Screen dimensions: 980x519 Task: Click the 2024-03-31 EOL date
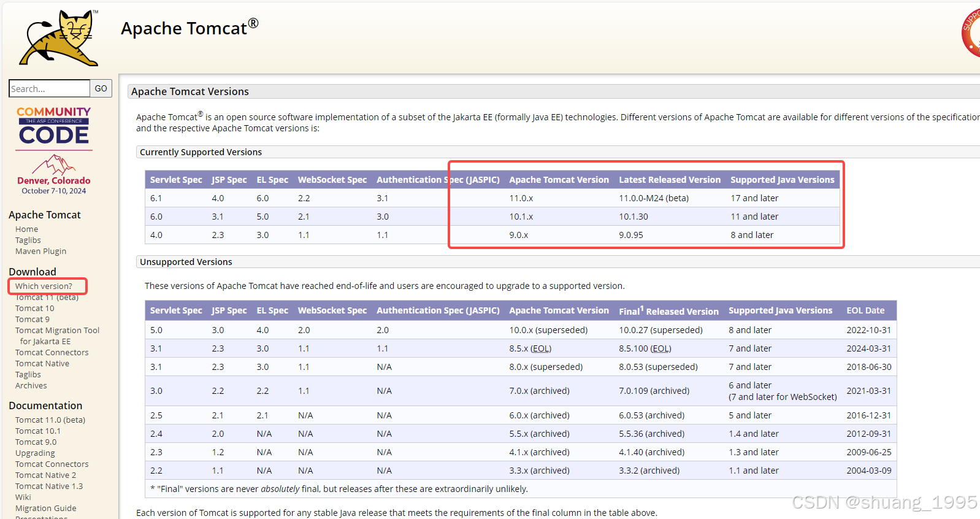pyautogui.click(x=869, y=348)
